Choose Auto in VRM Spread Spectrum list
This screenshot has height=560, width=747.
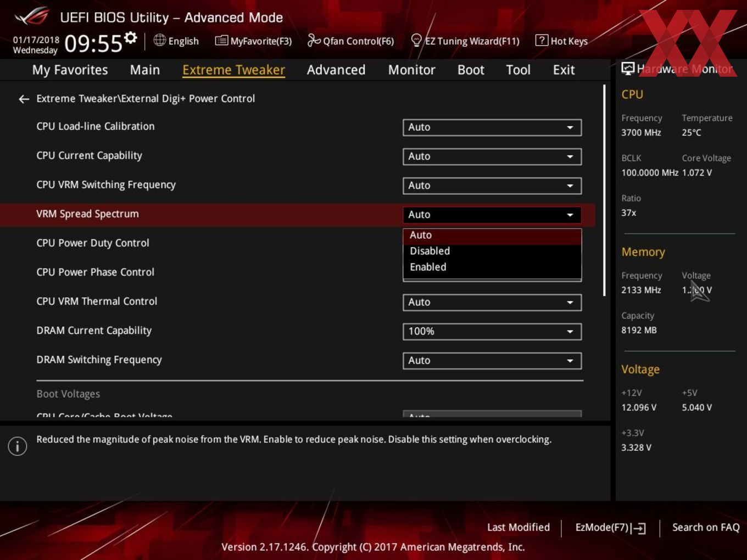pos(492,235)
